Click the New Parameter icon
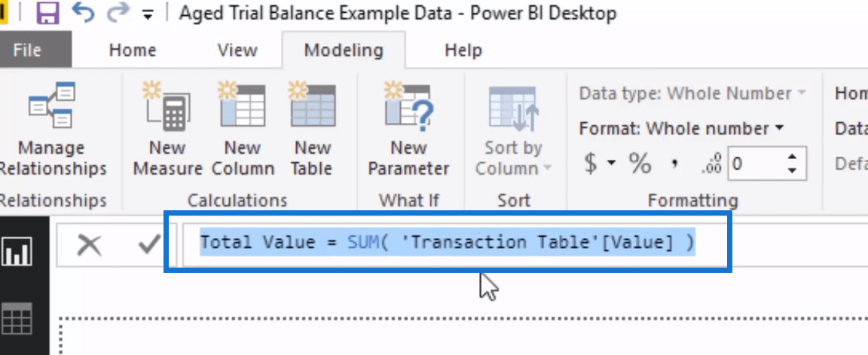Screen dimensions: 868x355 408,104
